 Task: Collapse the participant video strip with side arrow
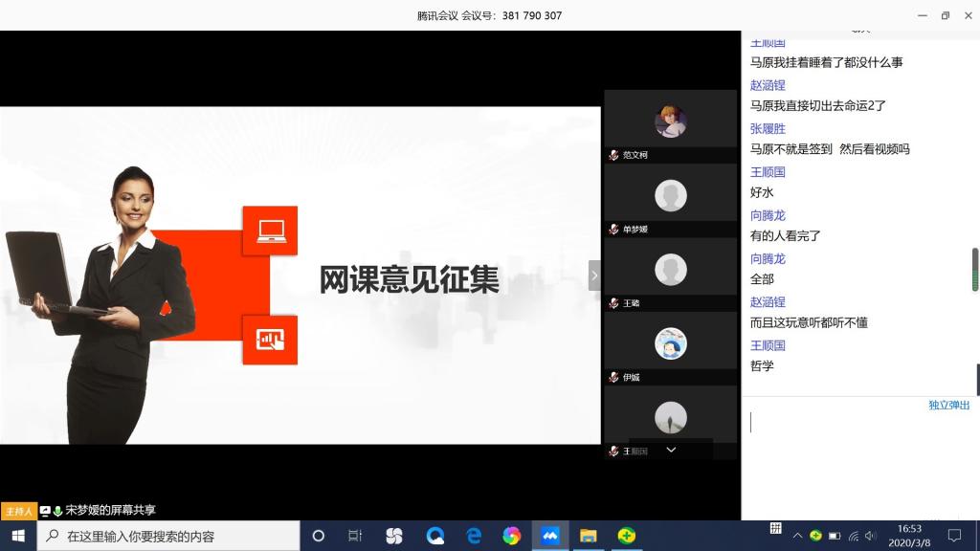point(594,275)
